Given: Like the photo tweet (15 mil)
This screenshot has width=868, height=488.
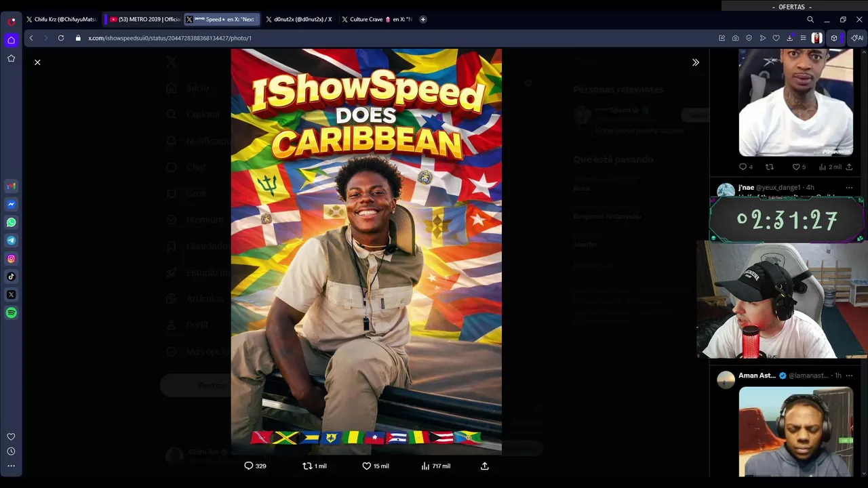Looking at the screenshot, I should pos(375,466).
